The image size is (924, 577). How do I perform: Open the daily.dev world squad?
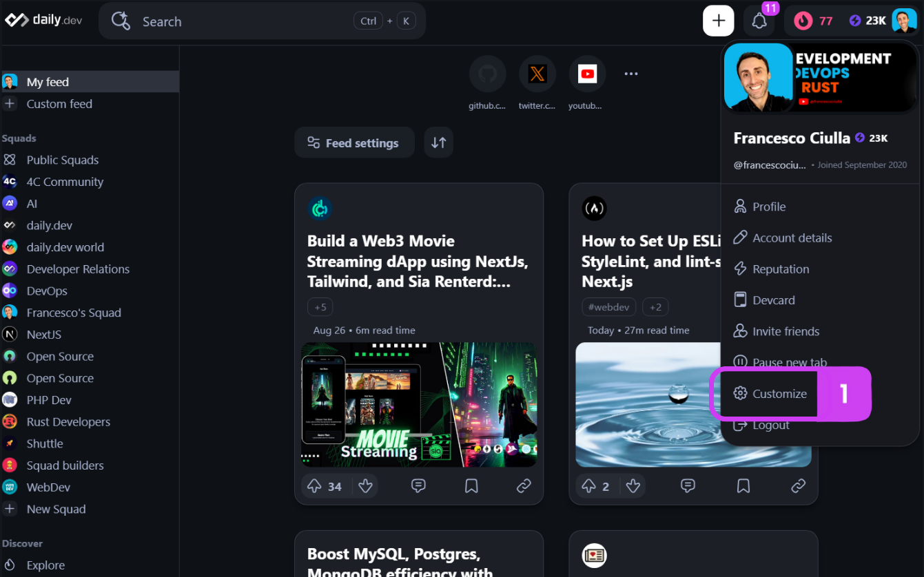click(90, 247)
